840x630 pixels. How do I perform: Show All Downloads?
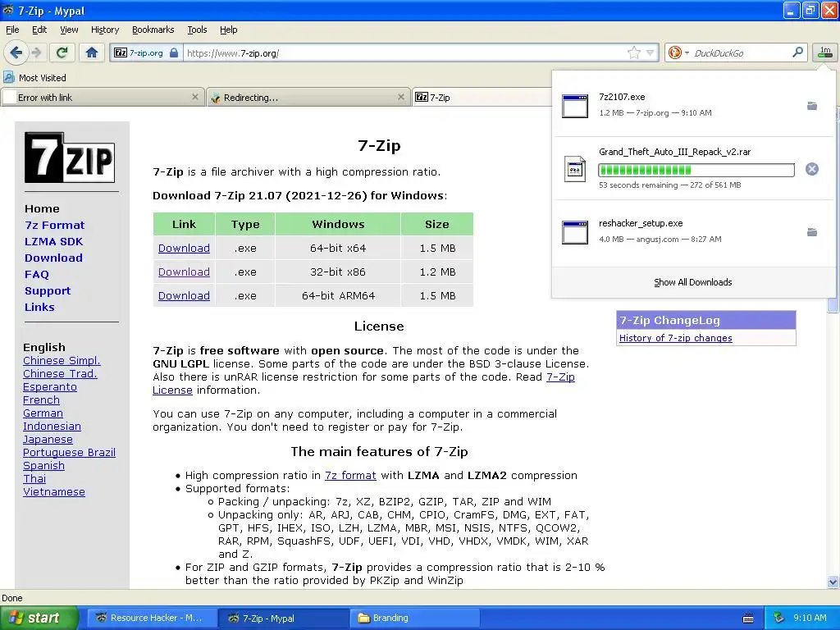[692, 282]
